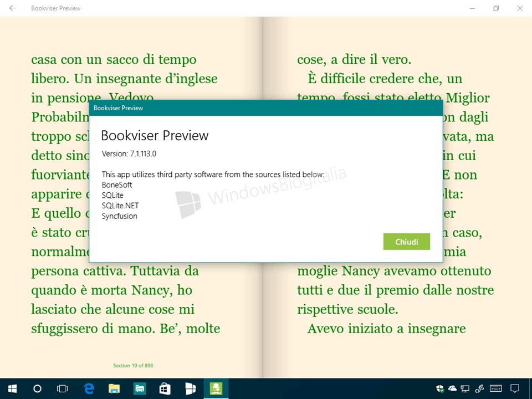Click the line 'cose, a dire il vero.'

[354, 60]
